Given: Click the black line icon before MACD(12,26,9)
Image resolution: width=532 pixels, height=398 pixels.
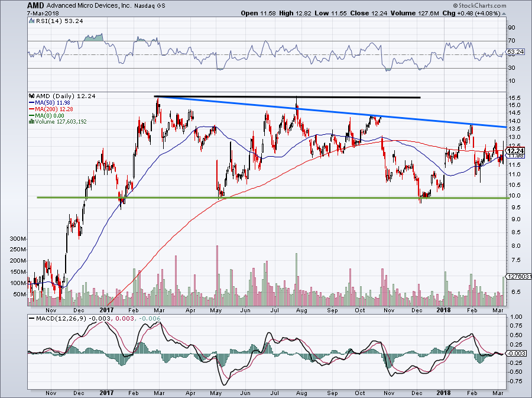Looking at the screenshot, I should [32, 319].
